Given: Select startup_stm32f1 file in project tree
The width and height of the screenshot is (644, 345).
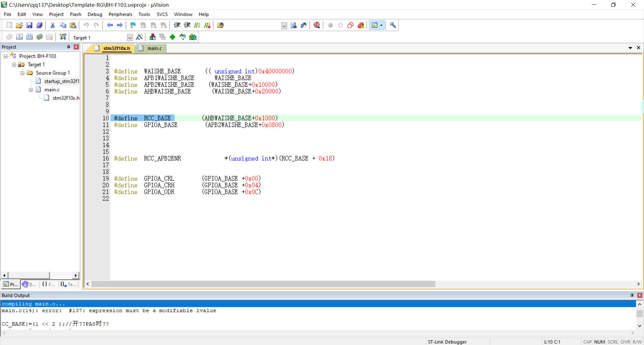Looking at the screenshot, I should click(x=61, y=81).
